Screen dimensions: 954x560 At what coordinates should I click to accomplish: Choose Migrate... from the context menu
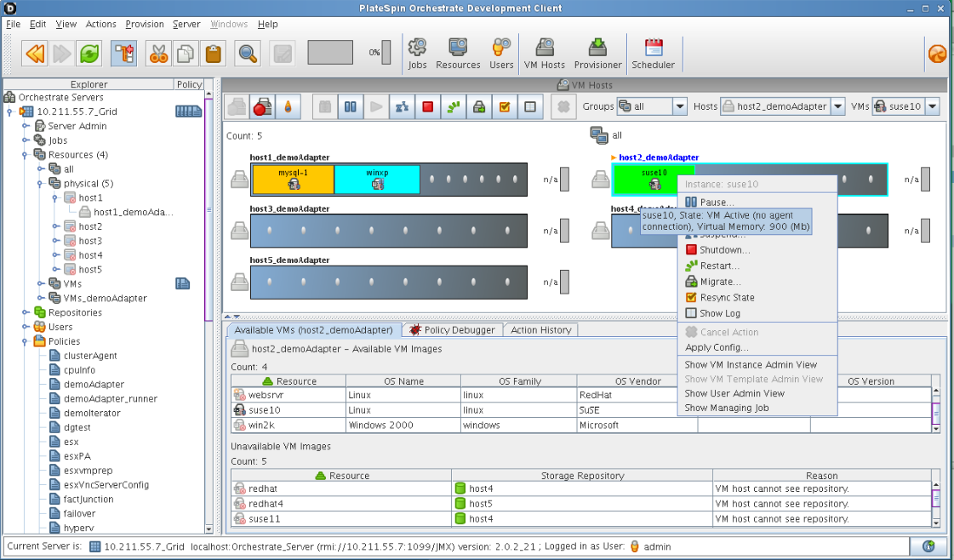[720, 282]
